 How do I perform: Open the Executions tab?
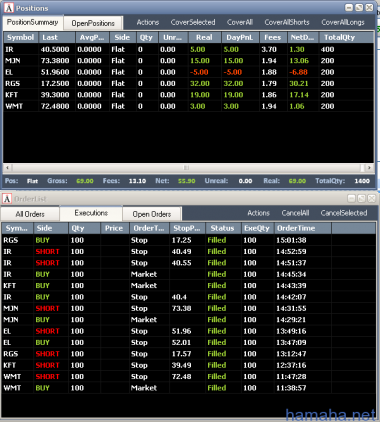click(91, 213)
